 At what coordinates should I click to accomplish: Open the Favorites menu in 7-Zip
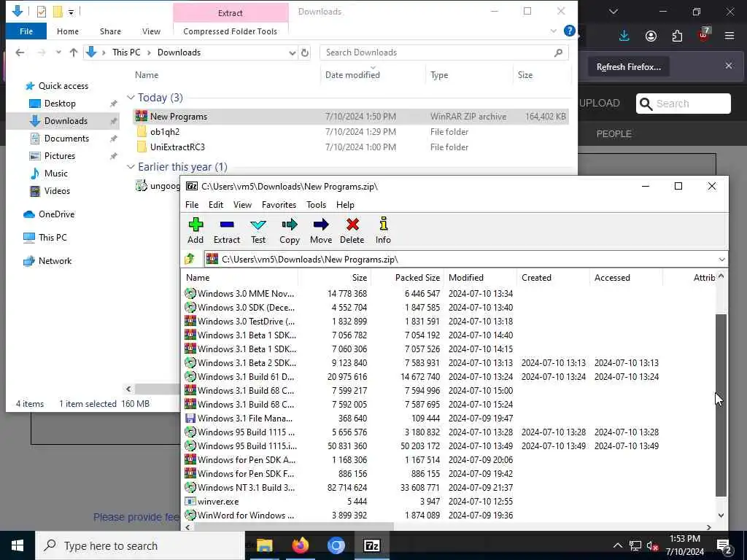tap(279, 205)
